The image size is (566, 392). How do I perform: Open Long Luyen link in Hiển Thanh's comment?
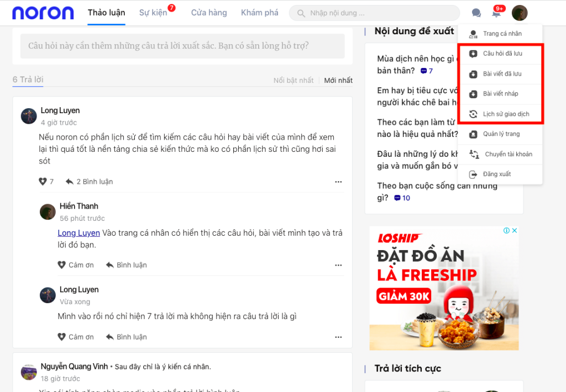(78, 232)
